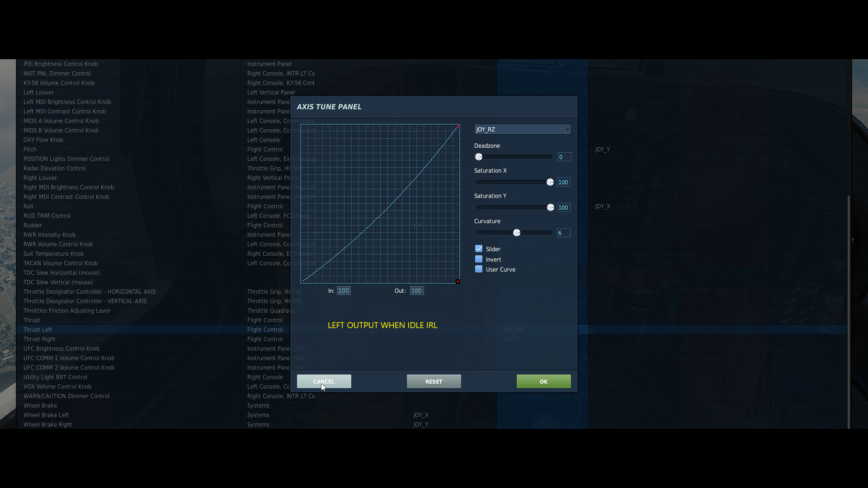Image resolution: width=868 pixels, height=488 pixels.
Task: Click the RESET button
Action: point(434,381)
